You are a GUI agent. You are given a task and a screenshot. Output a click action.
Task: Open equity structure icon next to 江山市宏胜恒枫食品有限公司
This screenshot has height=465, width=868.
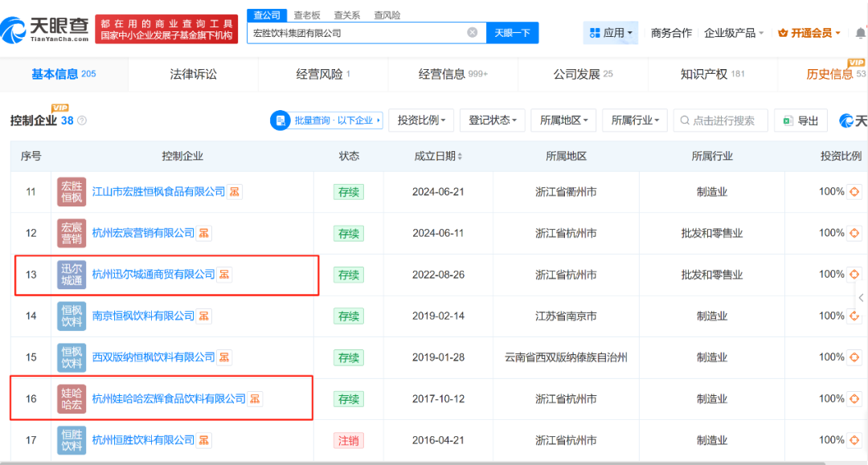[235, 192]
